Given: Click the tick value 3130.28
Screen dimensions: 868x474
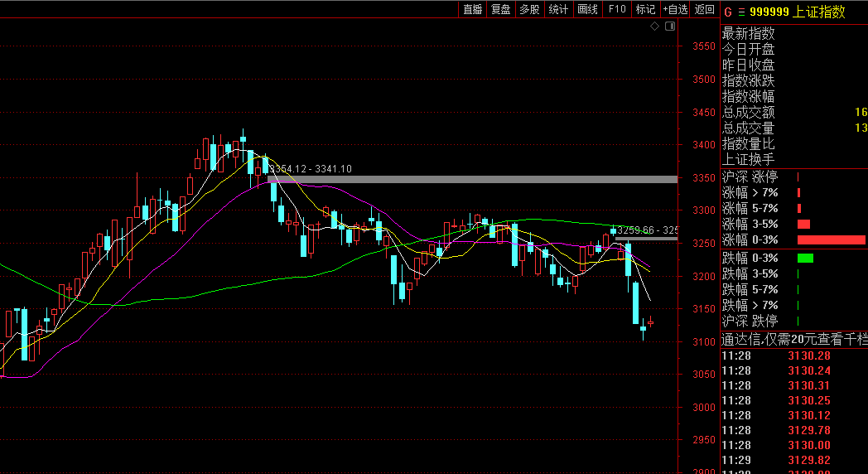Looking at the screenshot, I should (809, 355).
